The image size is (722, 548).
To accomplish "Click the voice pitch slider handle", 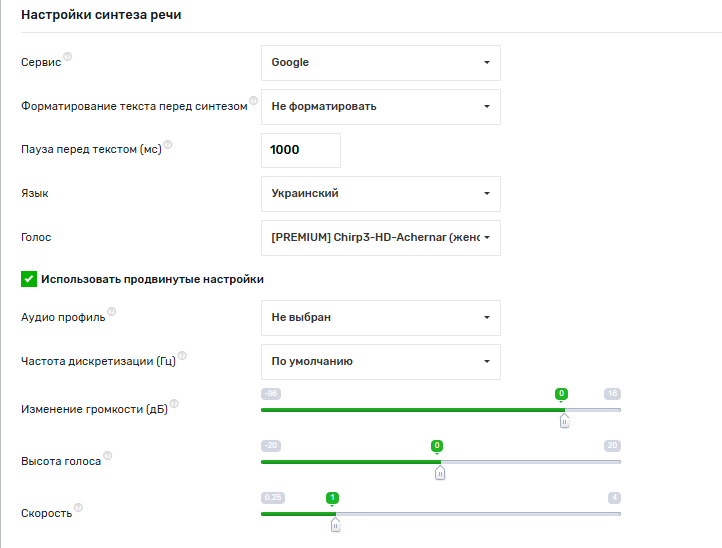I will (439, 473).
